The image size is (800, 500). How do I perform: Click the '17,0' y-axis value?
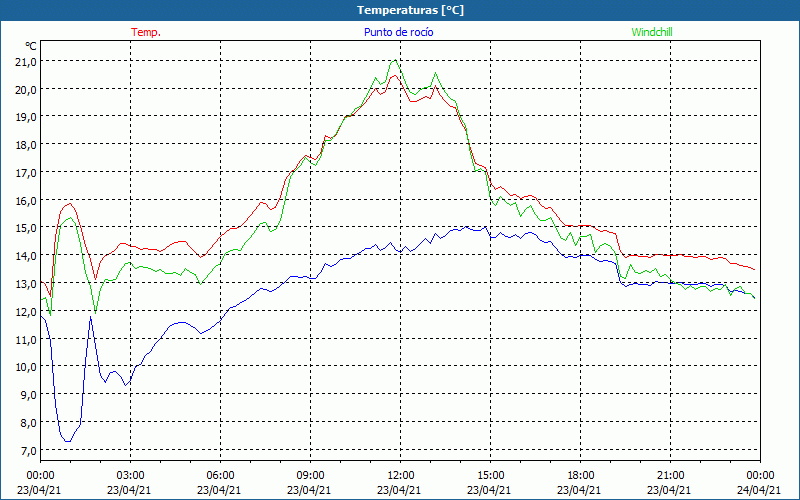pos(27,173)
